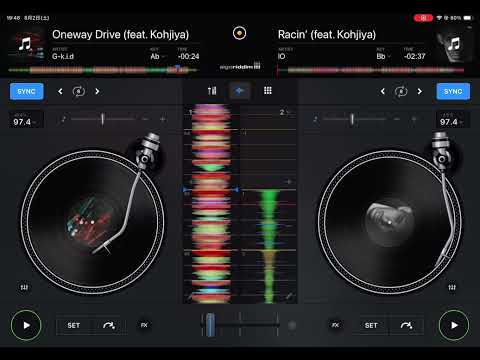
Task: Nudge left deck tempo up with plus button
Action: [163, 119]
